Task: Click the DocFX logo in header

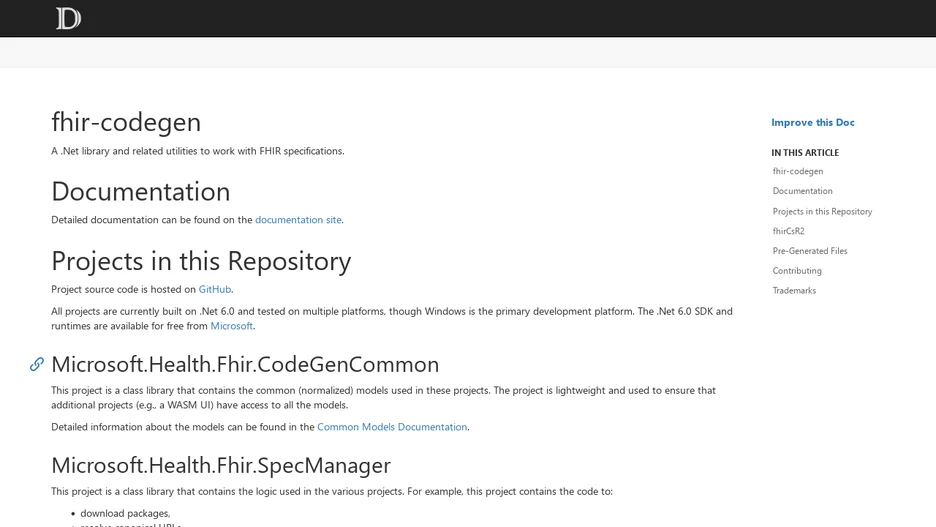Action: [x=68, y=19]
